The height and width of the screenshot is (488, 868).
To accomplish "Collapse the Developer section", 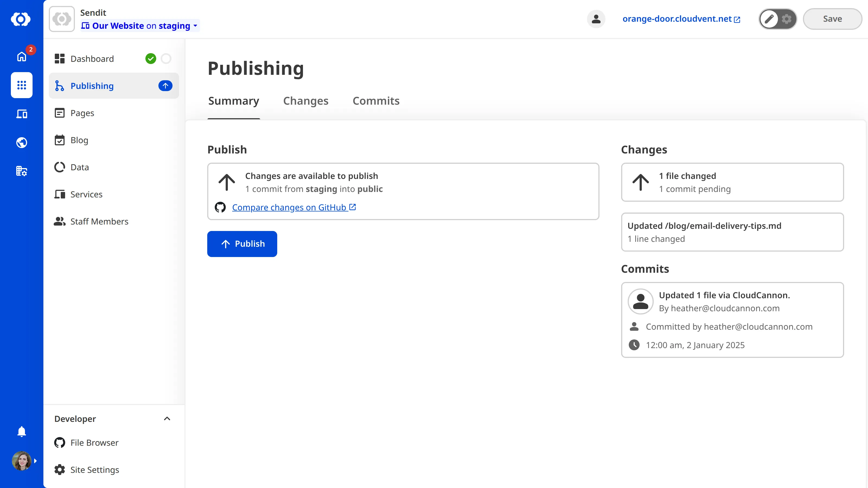I will click(167, 419).
